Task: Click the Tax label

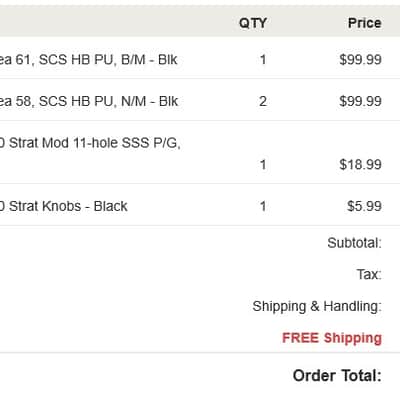Action: [369, 275]
